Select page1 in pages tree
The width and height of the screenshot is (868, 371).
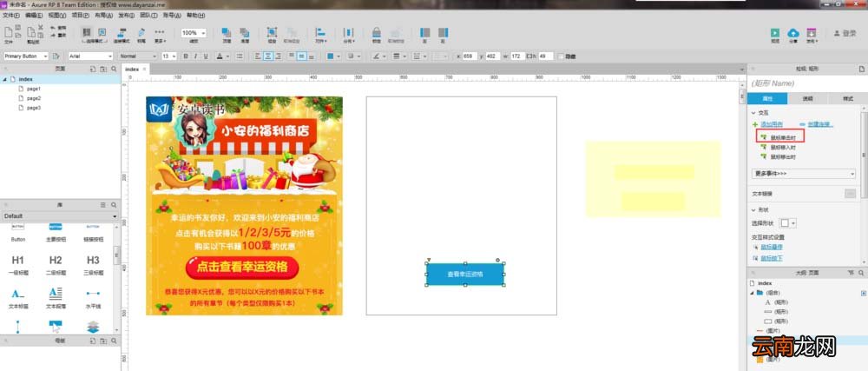tap(33, 89)
